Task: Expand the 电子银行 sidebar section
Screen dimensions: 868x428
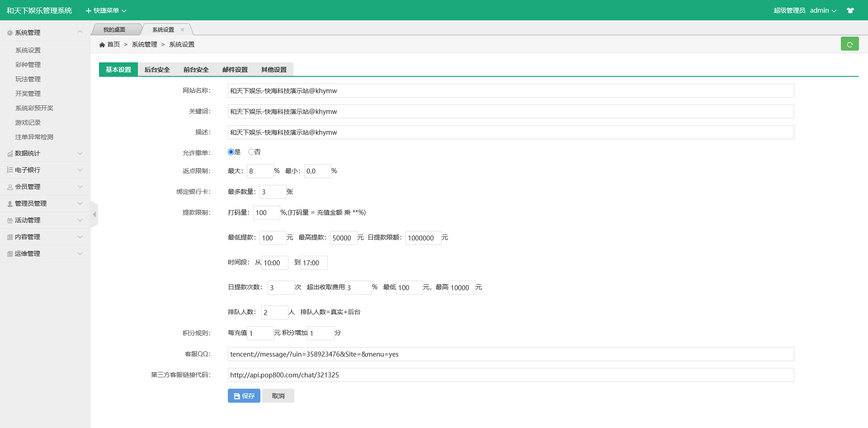Action: point(45,170)
